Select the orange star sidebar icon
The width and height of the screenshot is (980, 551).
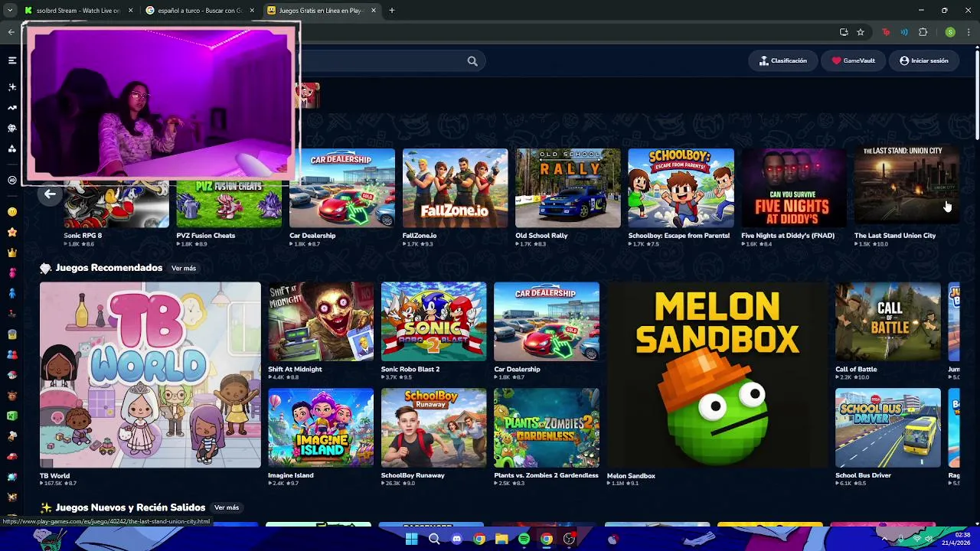pyautogui.click(x=12, y=233)
